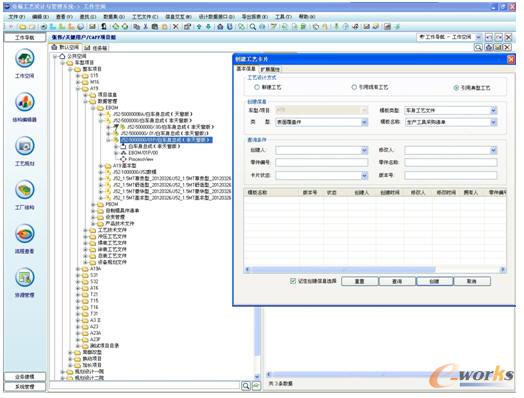The width and height of the screenshot is (524, 398).
Task: Focus the 版本号 input field
Action: (450, 175)
